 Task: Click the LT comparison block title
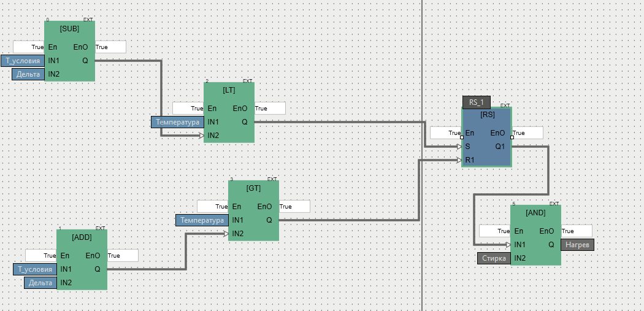point(229,90)
